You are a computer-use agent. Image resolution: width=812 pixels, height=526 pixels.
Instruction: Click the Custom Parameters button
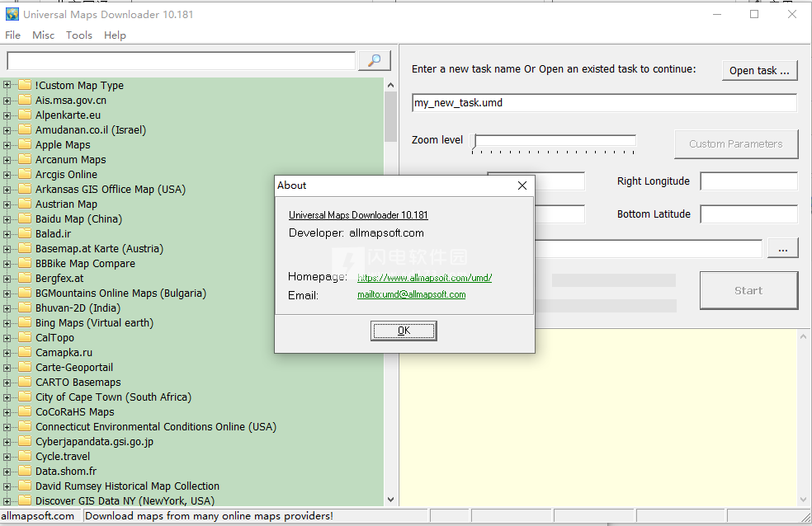click(735, 143)
